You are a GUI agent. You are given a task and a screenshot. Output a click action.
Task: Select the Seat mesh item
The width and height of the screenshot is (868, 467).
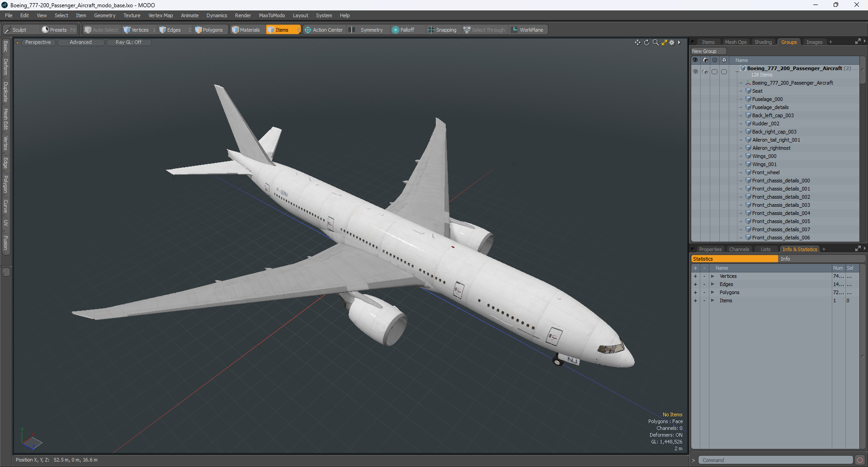[x=757, y=91]
